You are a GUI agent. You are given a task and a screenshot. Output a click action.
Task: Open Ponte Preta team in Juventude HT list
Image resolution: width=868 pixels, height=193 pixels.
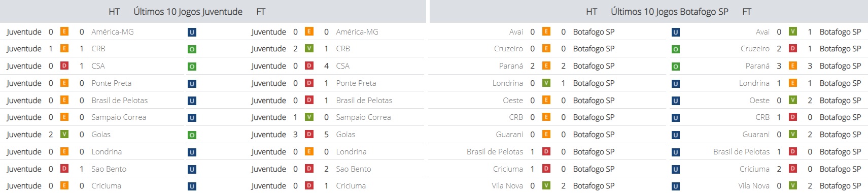point(111,83)
